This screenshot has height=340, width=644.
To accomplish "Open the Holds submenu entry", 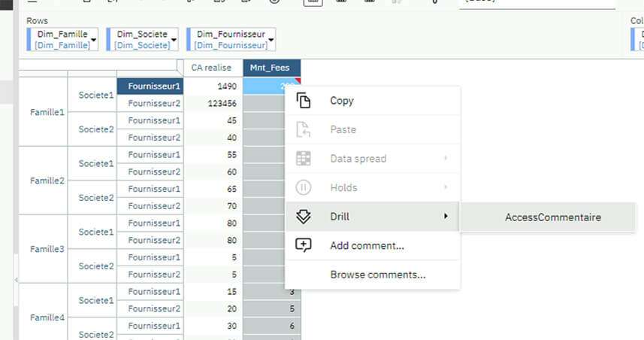I will coord(373,187).
